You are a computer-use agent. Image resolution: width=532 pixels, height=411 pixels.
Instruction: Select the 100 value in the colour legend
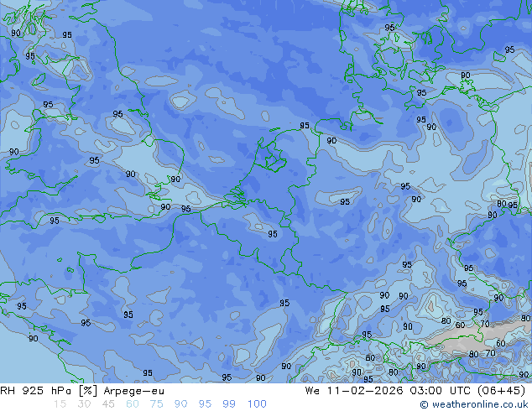tap(257, 404)
